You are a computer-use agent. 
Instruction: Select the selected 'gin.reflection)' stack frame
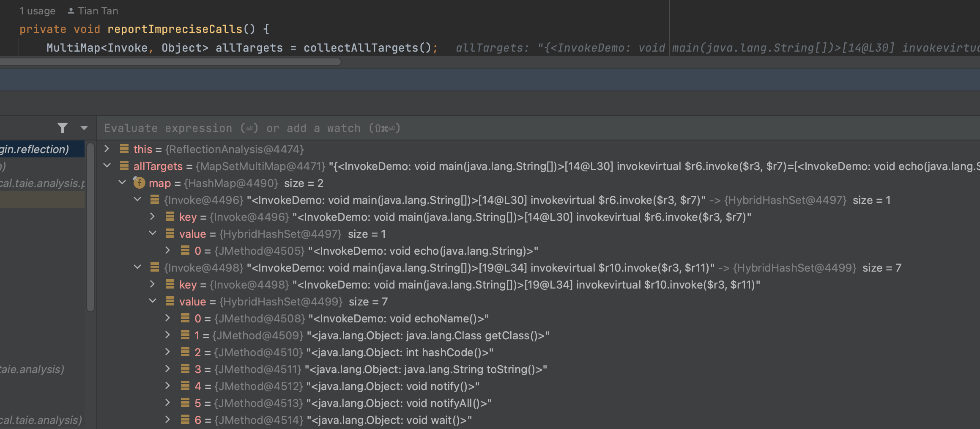click(x=42, y=149)
